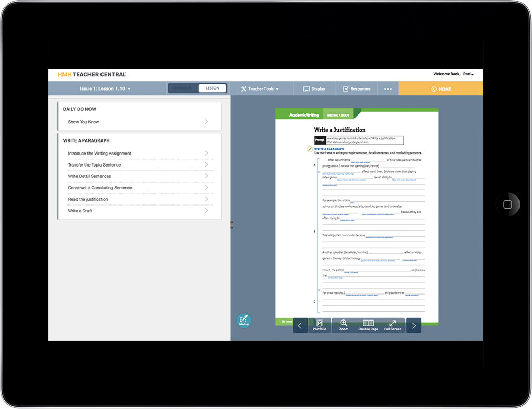Image resolution: width=532 pixels, height=409 pixels.
Task: Open the Markup tool
Action: (244, 320)
